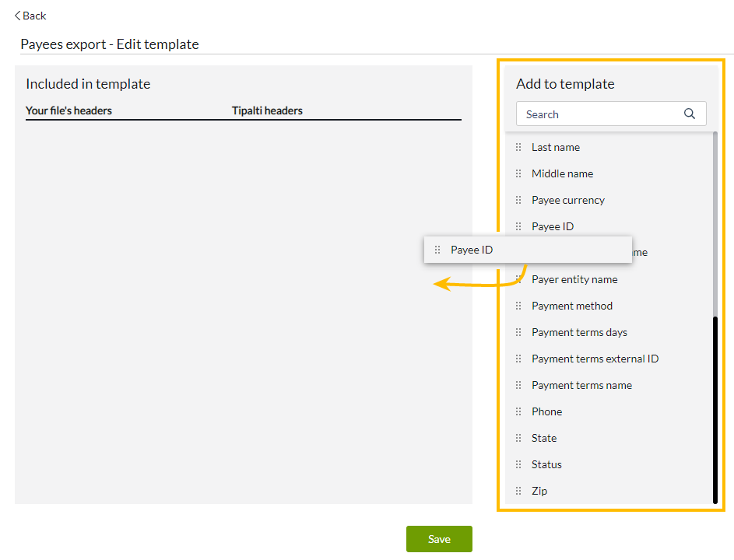This screenshot has width=734, height=560.
Task: Select the Payer entity name field
Action: pyautogui.click(x=574, y=279)
